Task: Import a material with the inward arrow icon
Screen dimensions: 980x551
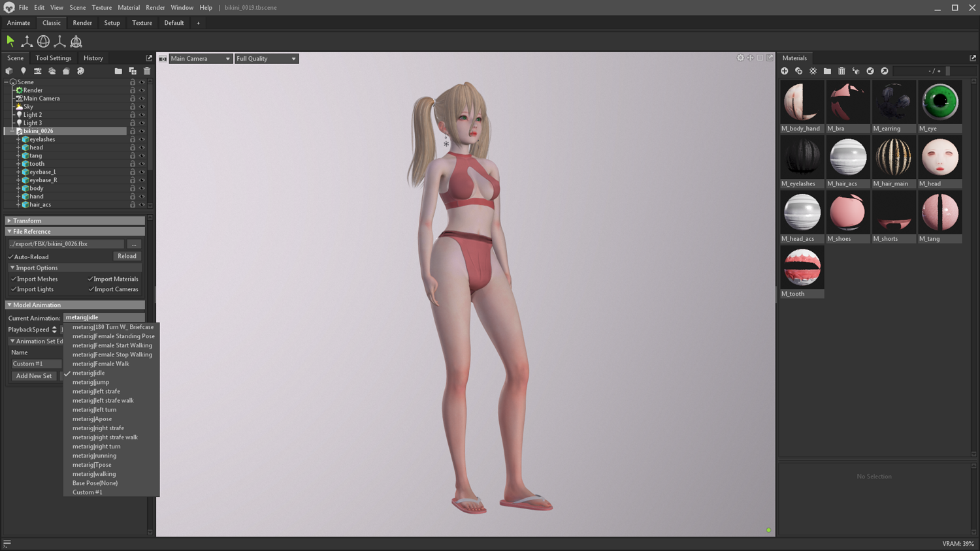Action: [870, 71]
